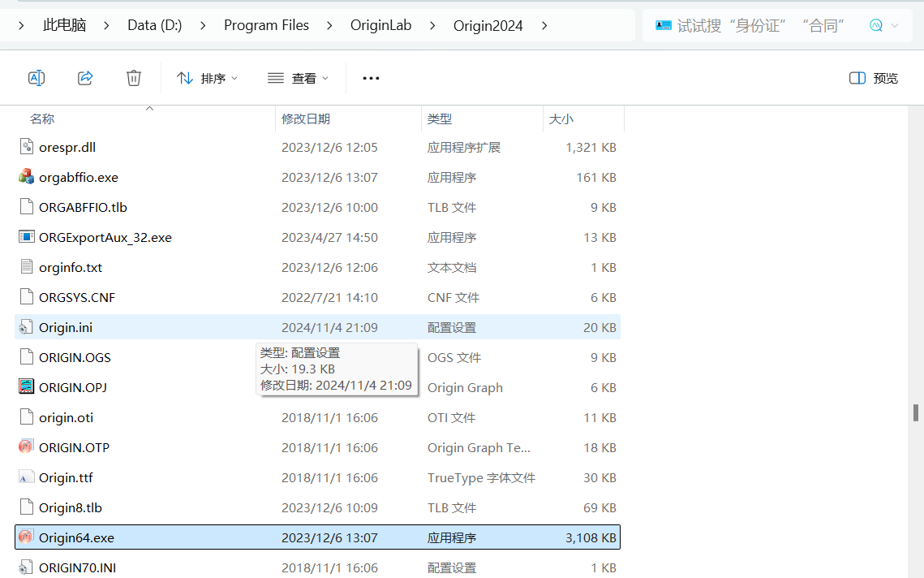Click orgabffio.exe application icon
The width and height of the screenshot is (924, 578).
pos(27,176)
